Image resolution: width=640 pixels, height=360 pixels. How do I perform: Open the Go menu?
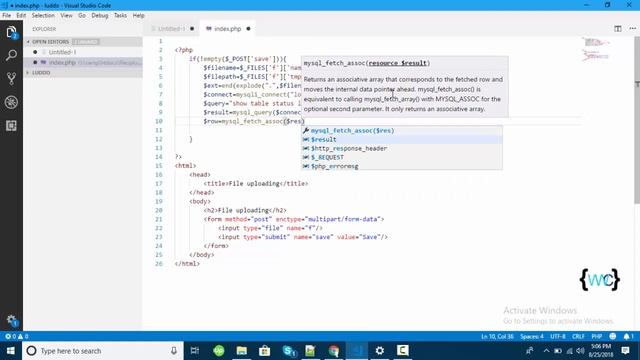coord(82,16)
